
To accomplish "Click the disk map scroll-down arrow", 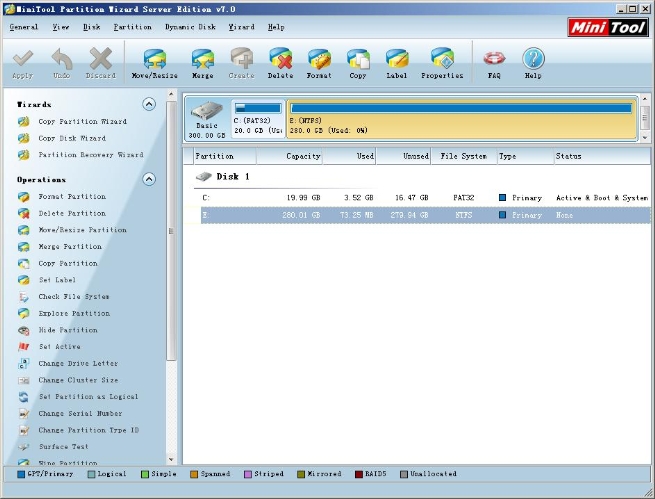I will (645, 137).
